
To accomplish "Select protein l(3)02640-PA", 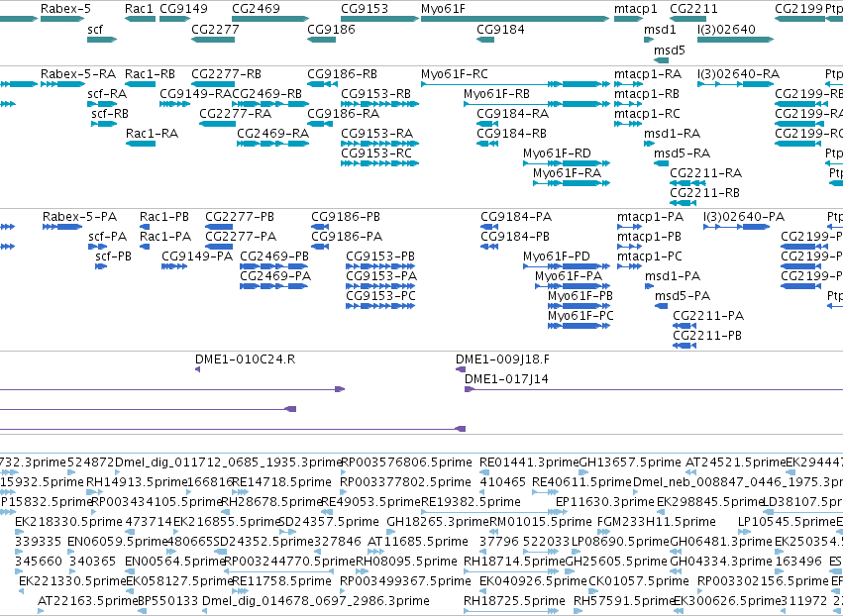I will point(737,227).
